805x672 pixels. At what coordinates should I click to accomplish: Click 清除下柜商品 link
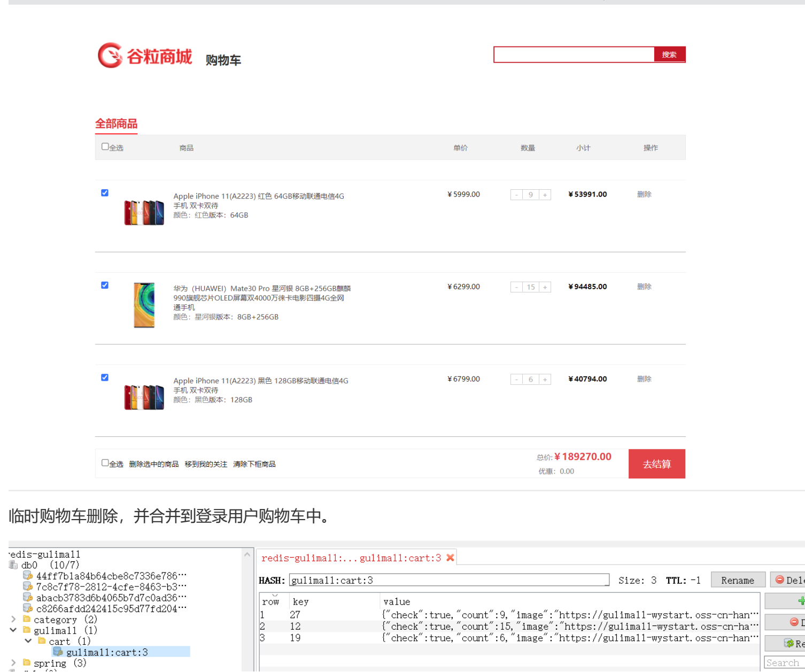pyautogui.click(x=254, y=464)
